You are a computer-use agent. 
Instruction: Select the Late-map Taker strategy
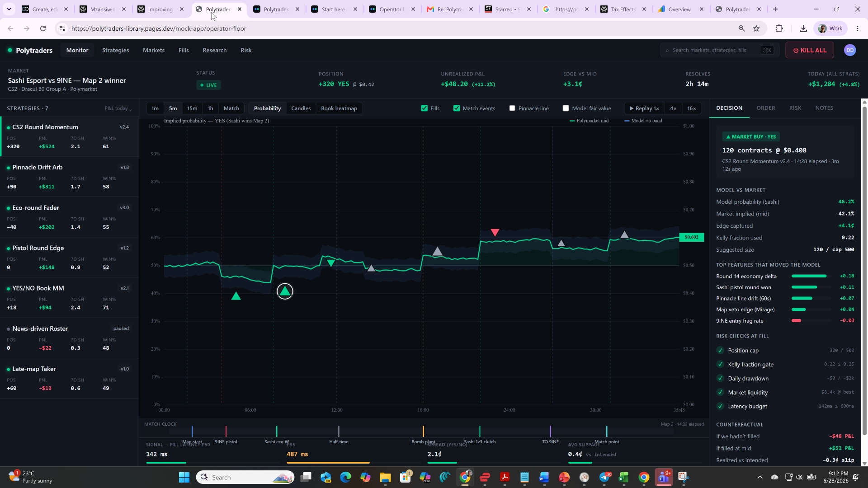click(70, 378)
